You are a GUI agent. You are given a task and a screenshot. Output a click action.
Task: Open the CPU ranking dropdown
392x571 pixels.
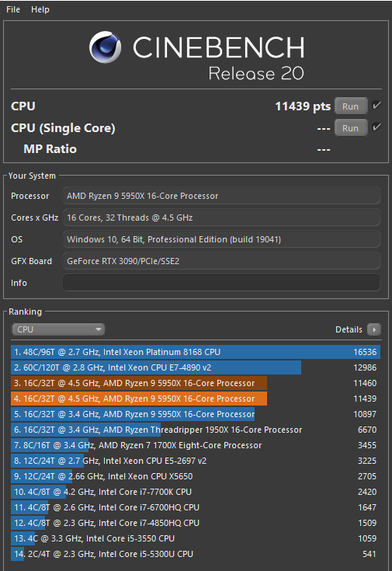coord(58,329)
